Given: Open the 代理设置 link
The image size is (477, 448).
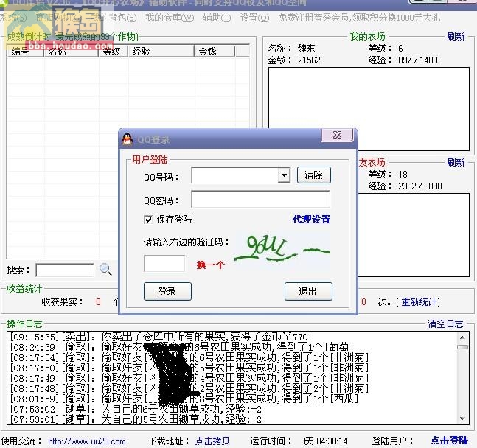Looking at the screenshot, I should [312, 220].
